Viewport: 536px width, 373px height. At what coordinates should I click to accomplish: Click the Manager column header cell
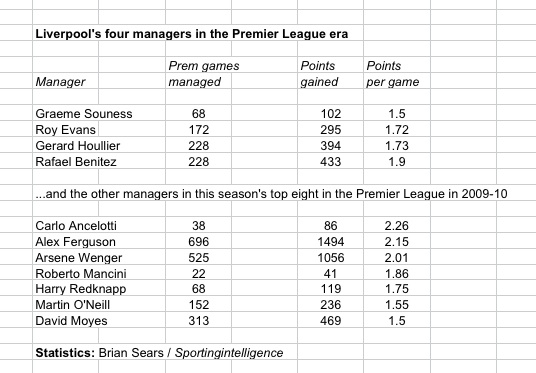tap(61, 82)
